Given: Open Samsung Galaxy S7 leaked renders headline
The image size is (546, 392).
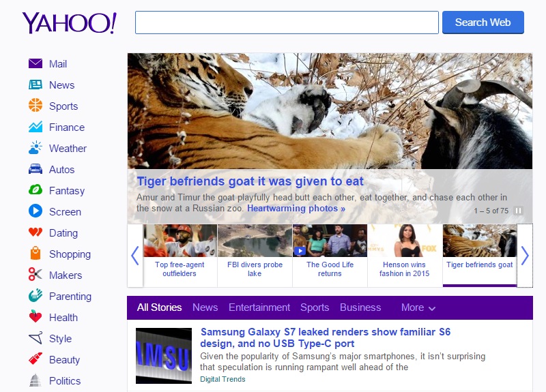Looking at the screenshot, I should (326, 337).
